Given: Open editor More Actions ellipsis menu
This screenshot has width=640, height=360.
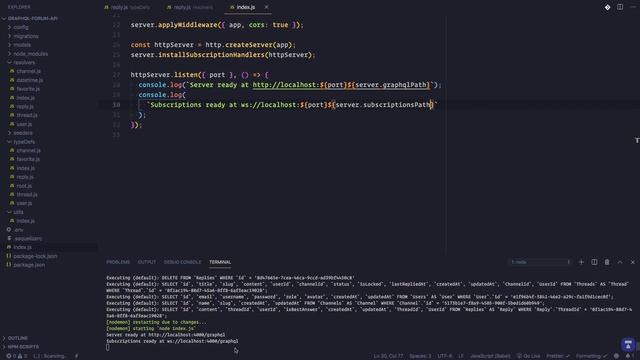Looking at the screenshot, I should tap(633, 7).
